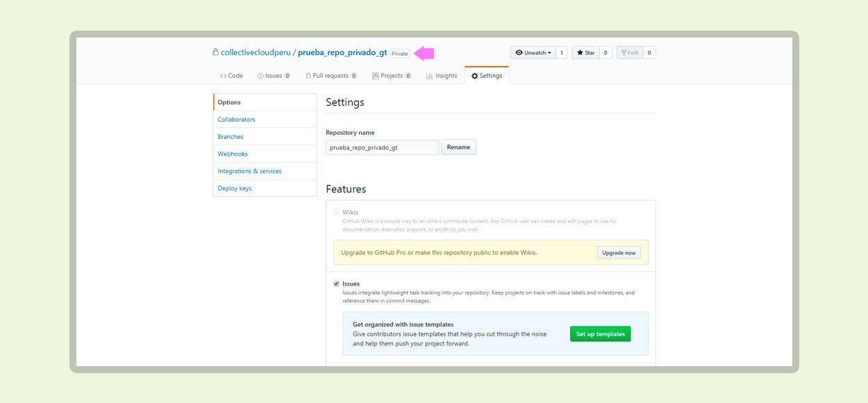Switch to the Issues tab
The width and height of the screenshot is (868, 403).
click(x=274, y=76)
